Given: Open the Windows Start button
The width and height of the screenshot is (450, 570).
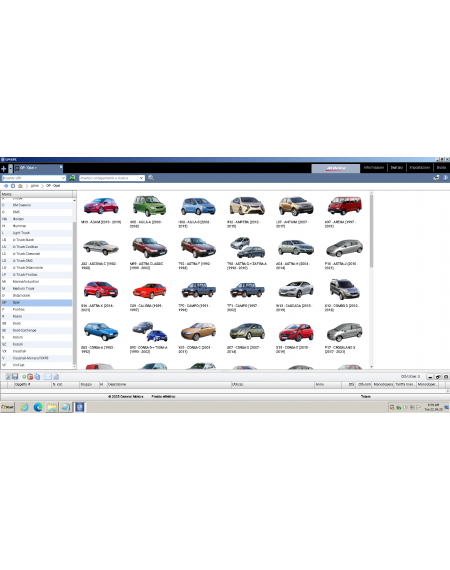Looking at the screenshot, I should click(x=7, y=407).
